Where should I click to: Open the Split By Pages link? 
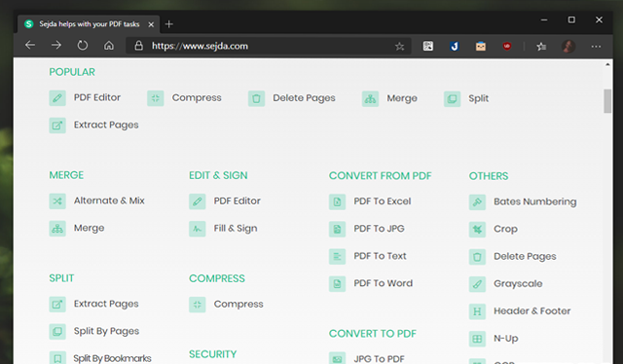(106, 332)
